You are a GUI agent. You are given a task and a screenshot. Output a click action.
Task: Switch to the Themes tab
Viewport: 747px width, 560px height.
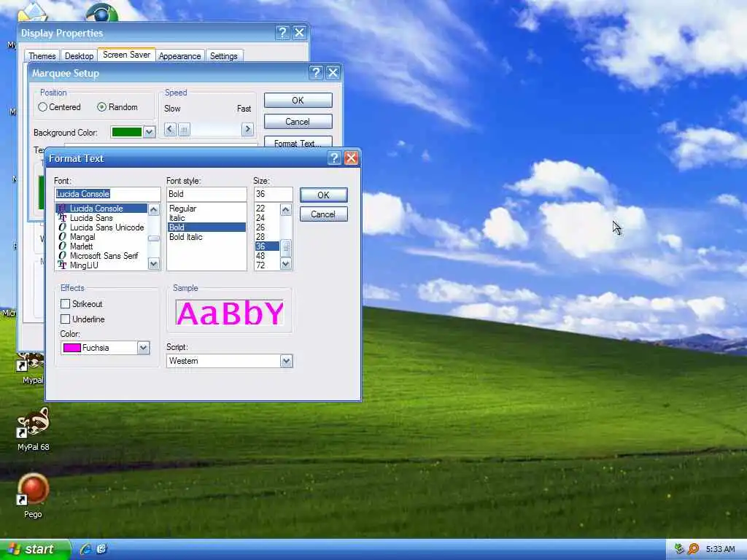click(x=42, y=55)
